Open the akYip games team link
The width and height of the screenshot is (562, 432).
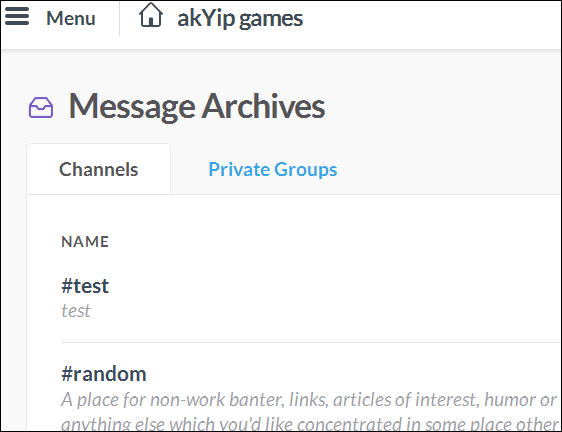tap(240, 19)
